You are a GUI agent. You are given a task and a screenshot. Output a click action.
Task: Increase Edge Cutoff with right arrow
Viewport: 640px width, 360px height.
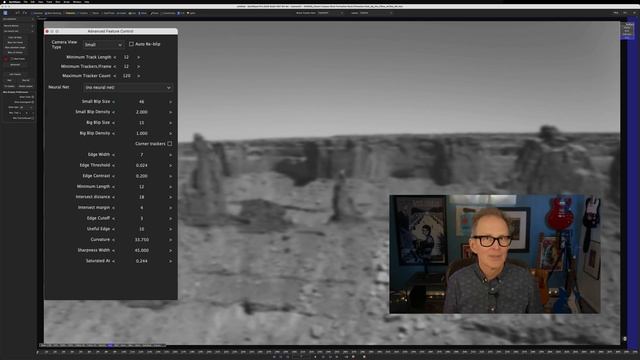tap(170, 218)
